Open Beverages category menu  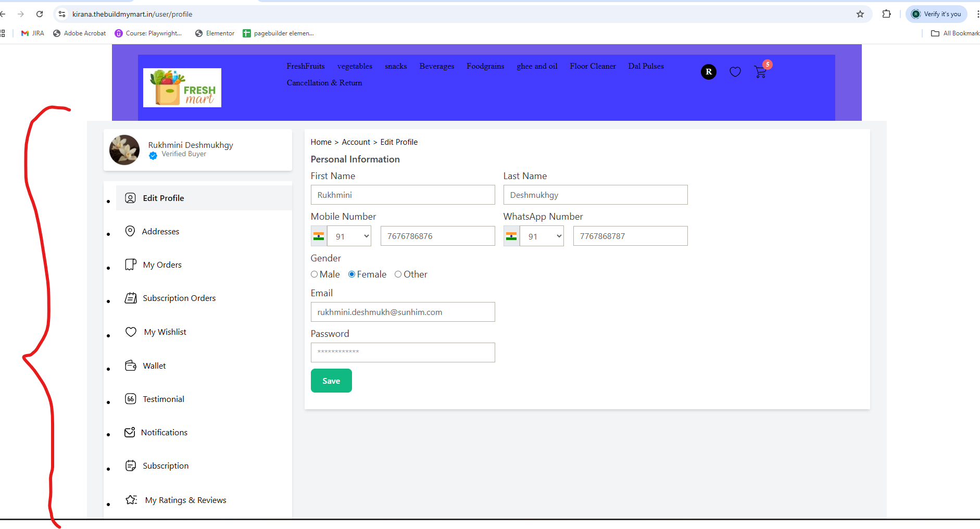click(x=437, y=66)
